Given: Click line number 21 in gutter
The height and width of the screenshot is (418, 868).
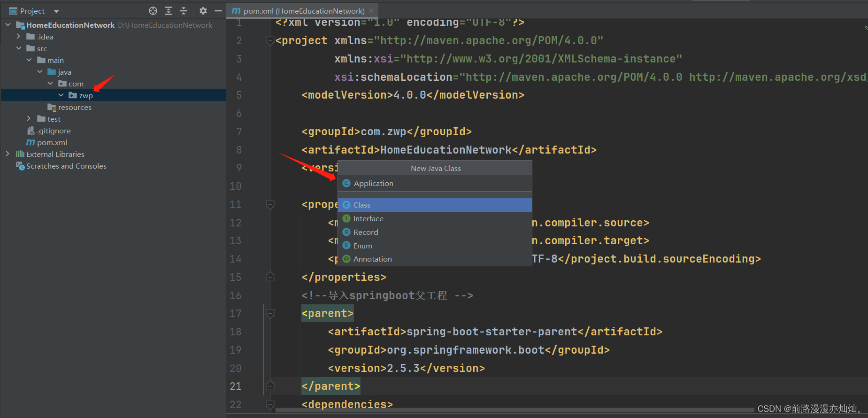Looking at the screenshot, I should coord(235,386).
